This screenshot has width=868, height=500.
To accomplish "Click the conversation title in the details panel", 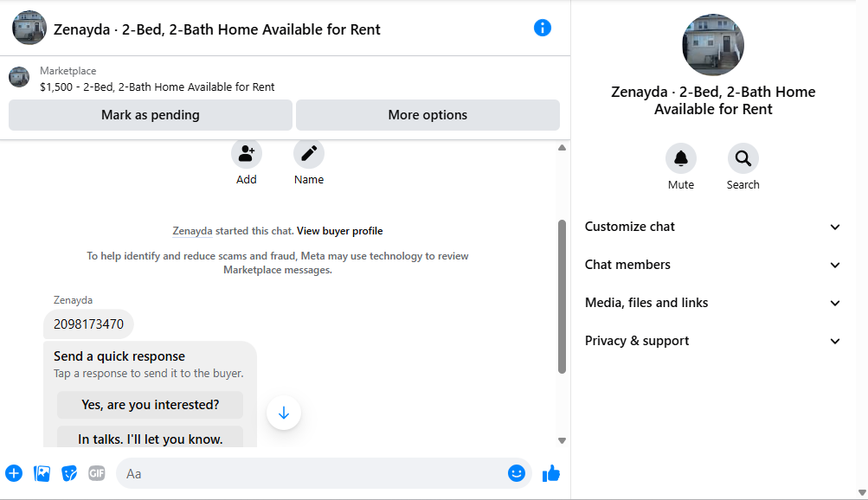I will (713, 100).
